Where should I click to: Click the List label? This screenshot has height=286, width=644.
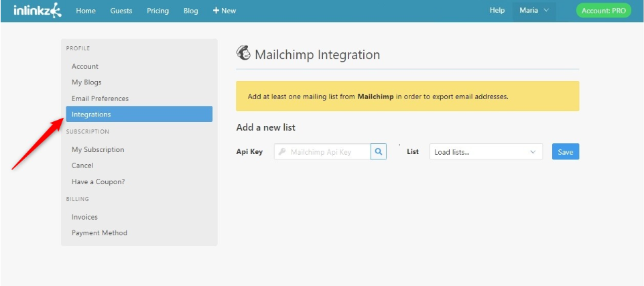coord(413,152)
